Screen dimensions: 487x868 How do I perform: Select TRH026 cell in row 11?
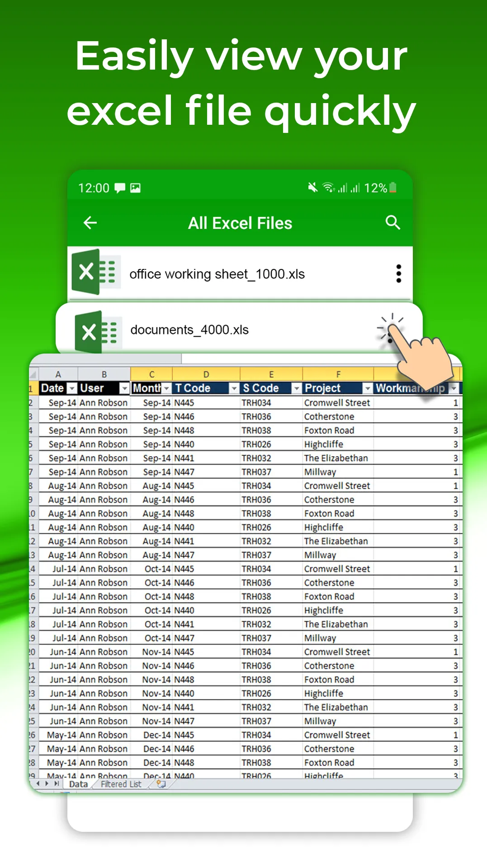[x=271, y=527]
